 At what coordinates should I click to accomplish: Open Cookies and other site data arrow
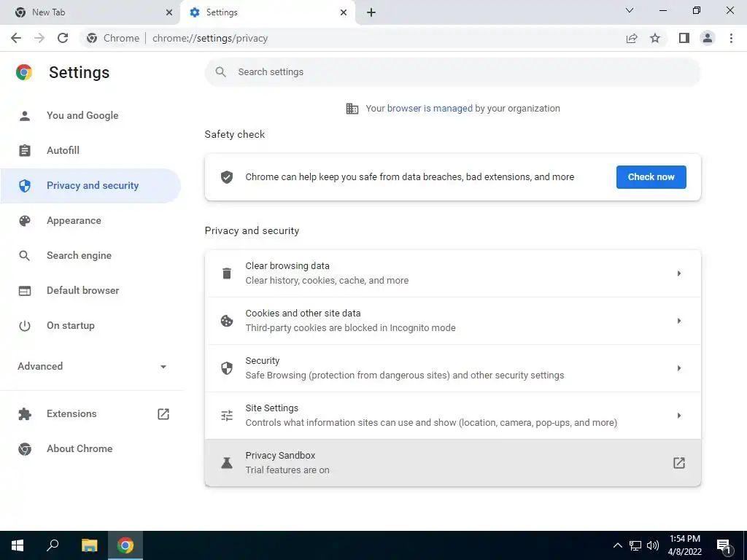[679, 321]
